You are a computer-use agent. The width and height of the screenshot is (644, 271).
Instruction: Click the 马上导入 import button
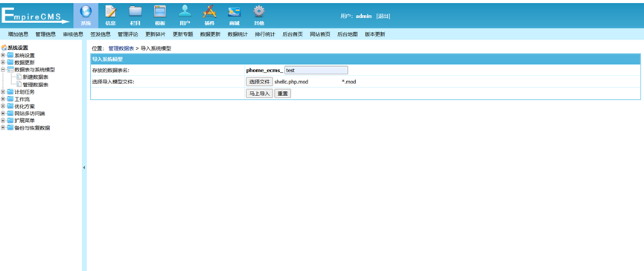(260, 94)
